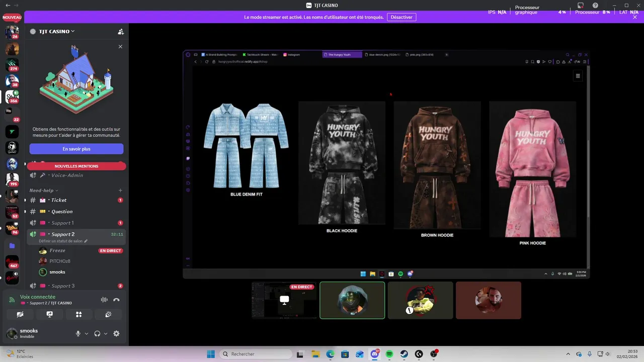Click the Rechercher taskbar search box
Viewport: 644px width, 362px height.
pyautogui.click(x=255, y=354)
